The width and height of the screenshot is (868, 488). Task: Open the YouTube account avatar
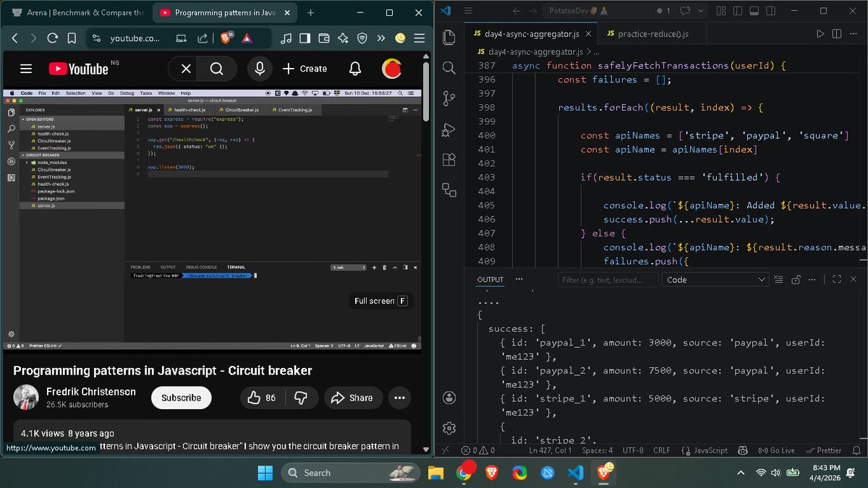(x=392, y=69)
